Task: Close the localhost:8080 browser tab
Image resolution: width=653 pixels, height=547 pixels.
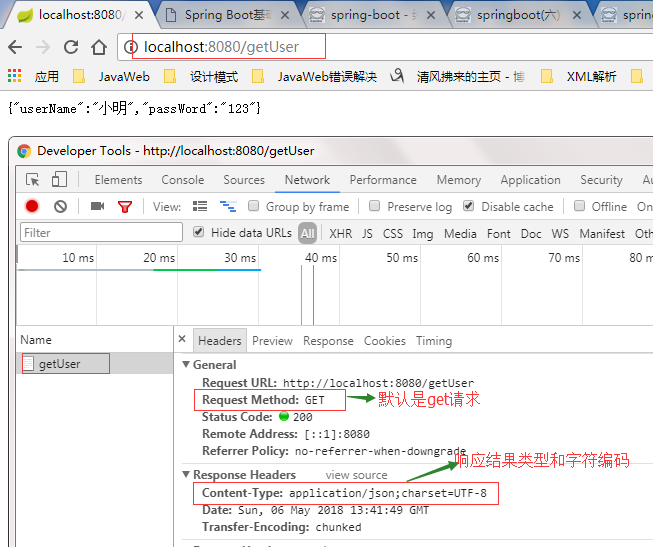Action: [139, 15]
